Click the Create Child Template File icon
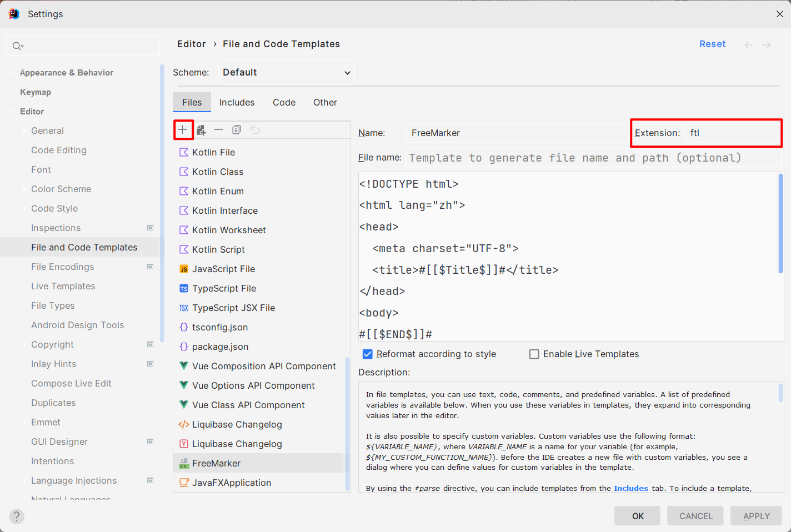Viewport: 791px width, 532px height. pos(201,130)
